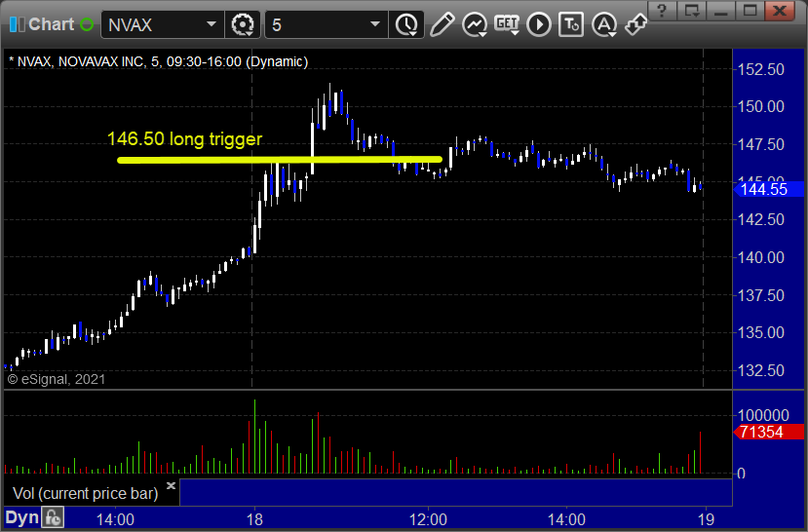Screen dimensions: 808x532
Task: Expand the NVAX symbol dropdown arrow
Action: [212, 24]
